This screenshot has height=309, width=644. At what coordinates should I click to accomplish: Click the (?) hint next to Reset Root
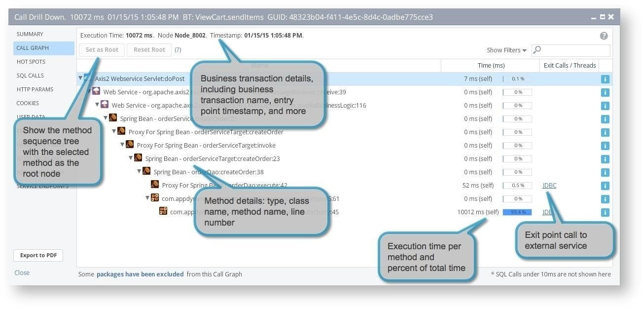pyautogui.click(x=178, y=50)
